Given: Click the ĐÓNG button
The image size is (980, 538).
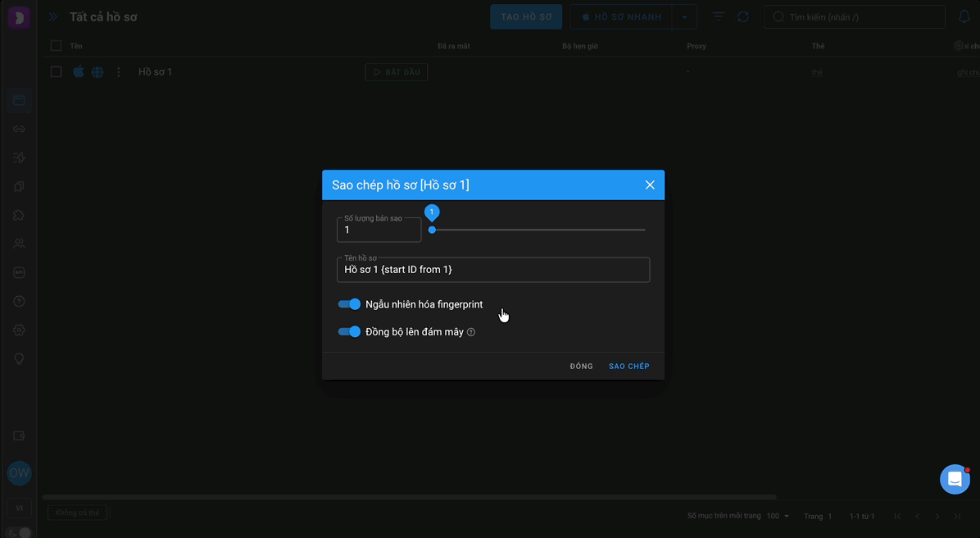Looking at the screenshot, I should point(581,366).
